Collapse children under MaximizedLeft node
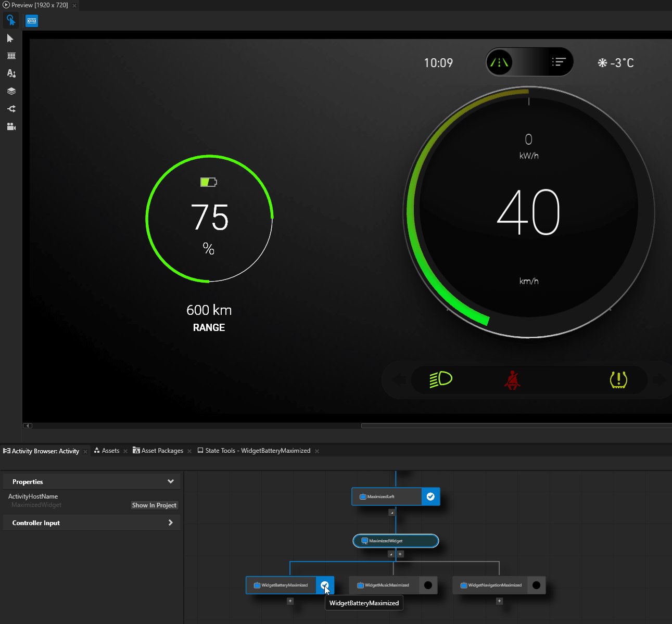The width and height of the screenshot is (672, 624). [x=392, y=512]
